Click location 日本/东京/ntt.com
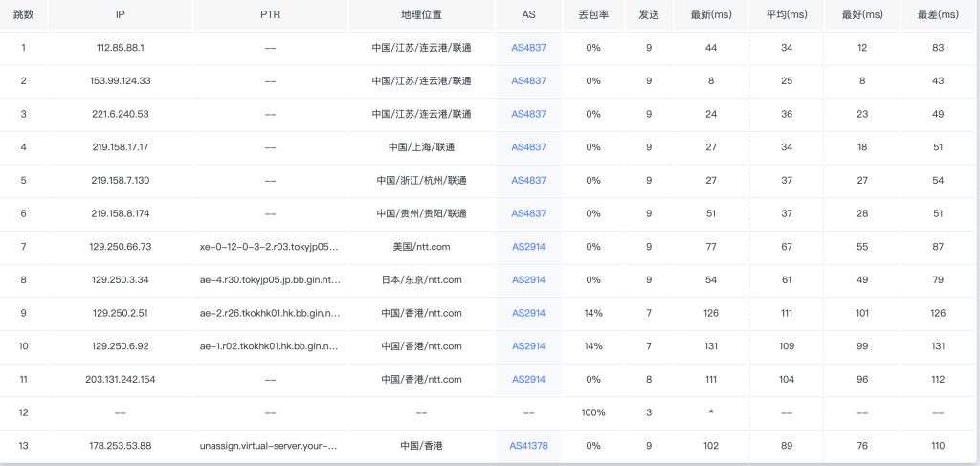The width and height of the screenshot is (980, 466). pos(421,279)
